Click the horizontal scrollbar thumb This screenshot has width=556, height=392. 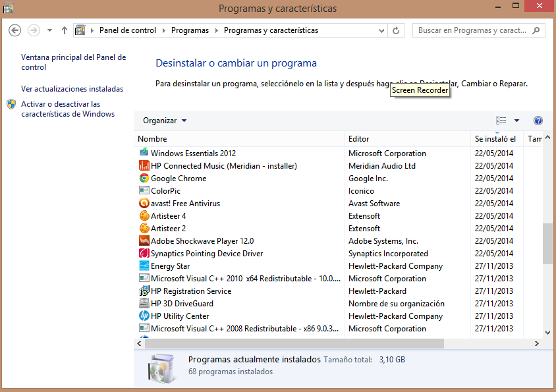coord(294,343)
